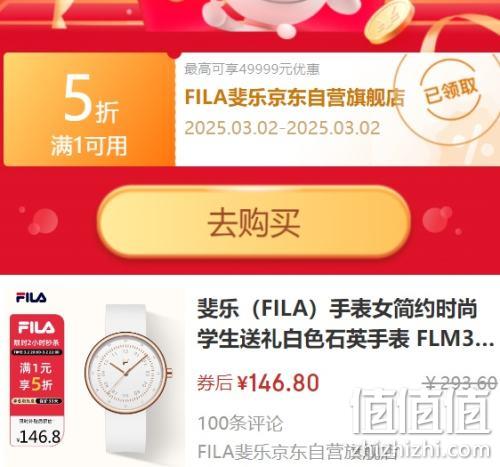View the 100条评论 reviews link

click(x=240, y=423)
